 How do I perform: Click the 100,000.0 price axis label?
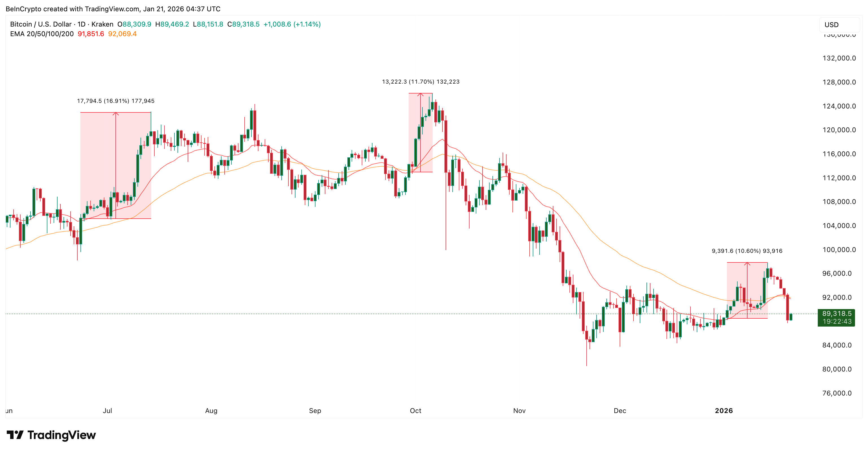[839, 250]
